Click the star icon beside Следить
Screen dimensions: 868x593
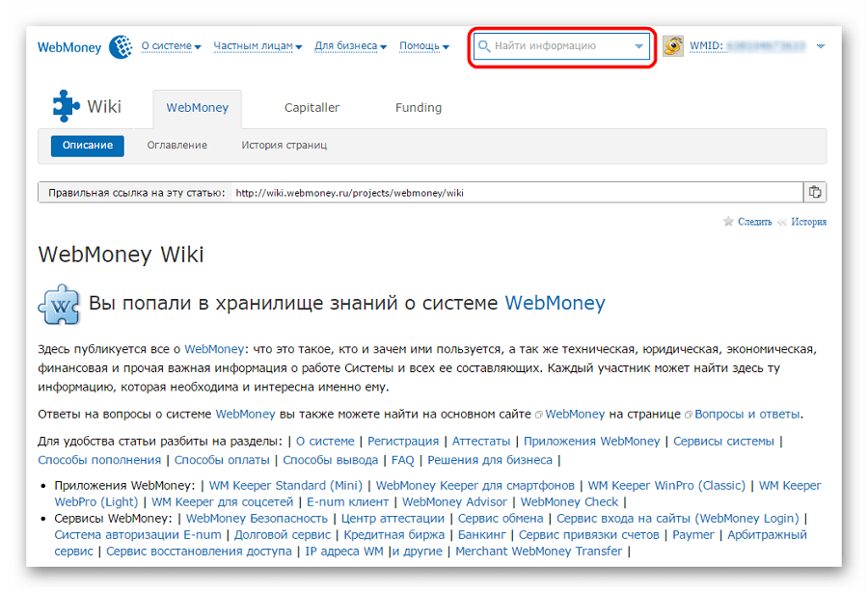[728, 222]
